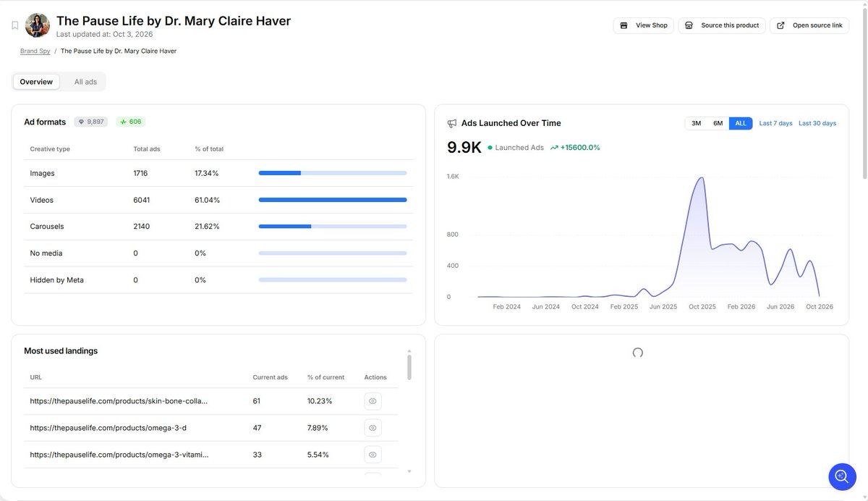The image size is (868, 501).
Task: Click the gray 9,897 total ads badge
Action: [91, 122]
